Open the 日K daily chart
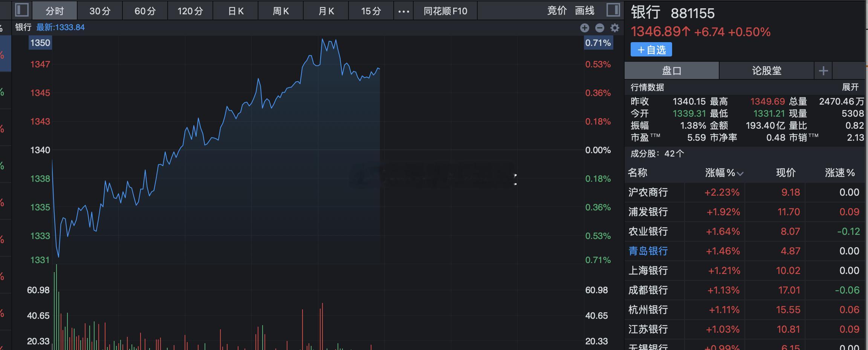 pyautogui.click(x=236, y=11)
